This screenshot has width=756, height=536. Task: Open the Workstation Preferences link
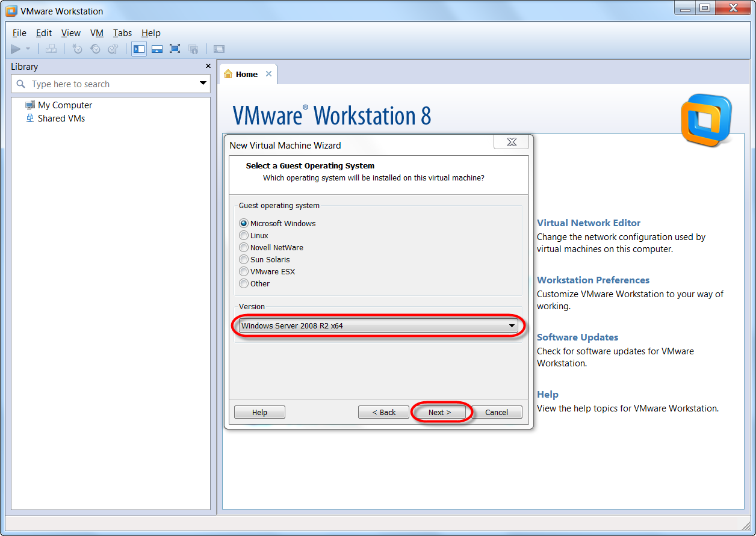click(x=593, y=280)
